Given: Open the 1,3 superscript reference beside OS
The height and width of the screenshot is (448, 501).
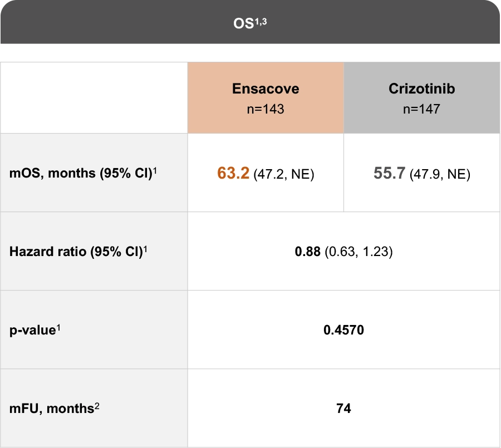Looking at the screenshot, I should coord(259,21).
